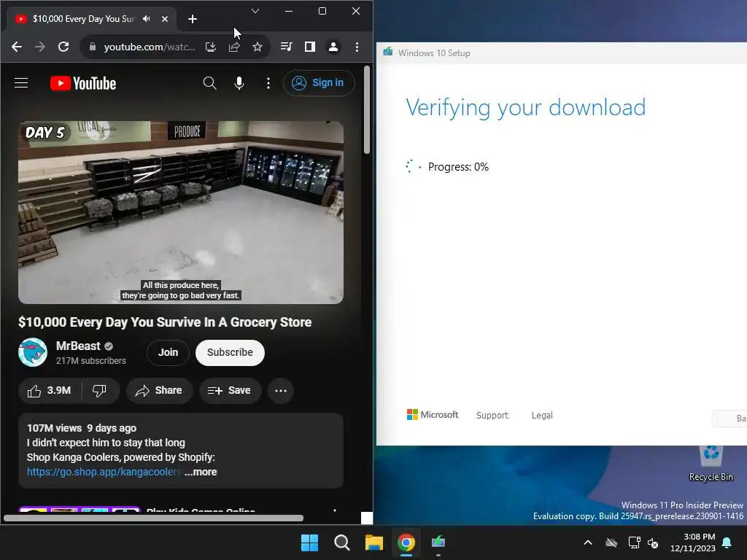This screenshot has width=747, height=560.
Task: Open File Explorer from taskbar
Action: pos(374,542)
